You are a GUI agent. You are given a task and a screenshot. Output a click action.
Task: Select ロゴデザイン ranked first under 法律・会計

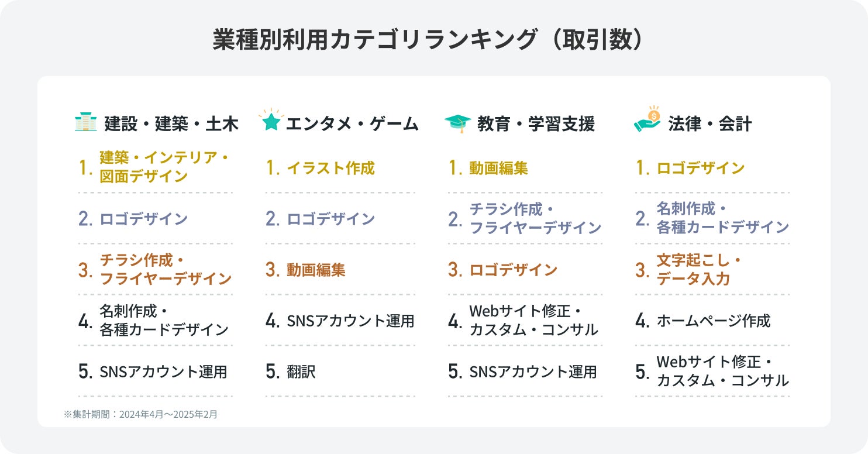point(700,168)
